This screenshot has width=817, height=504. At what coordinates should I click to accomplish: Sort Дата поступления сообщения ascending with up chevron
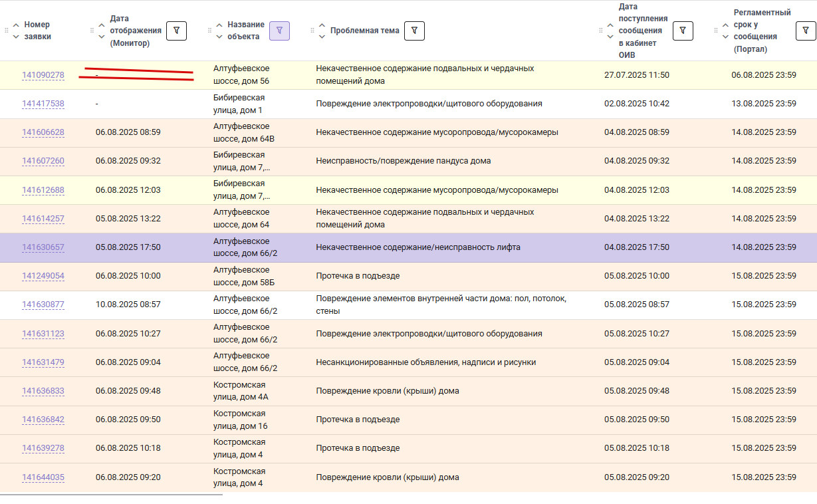click(610, 26)
